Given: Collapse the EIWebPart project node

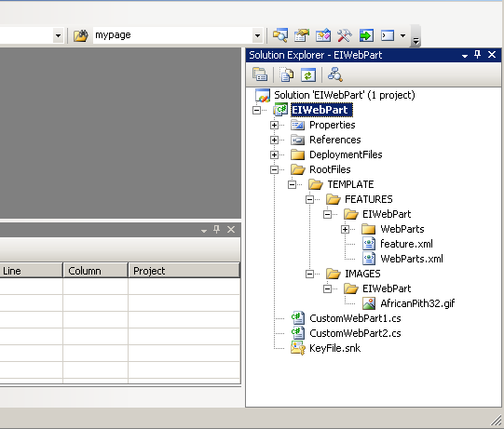Looking at the screenshot, I should click(256, 110).
